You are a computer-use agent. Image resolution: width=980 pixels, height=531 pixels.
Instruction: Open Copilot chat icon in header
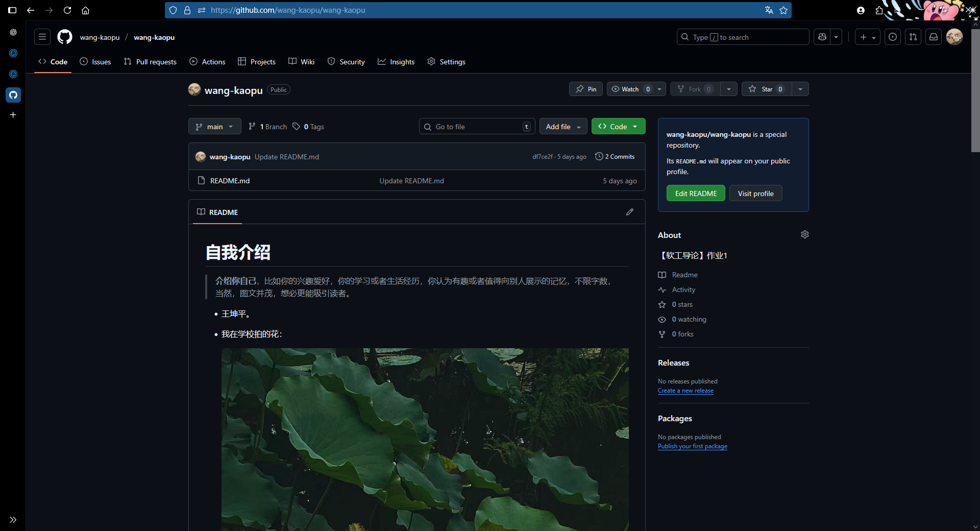point(822,37)
